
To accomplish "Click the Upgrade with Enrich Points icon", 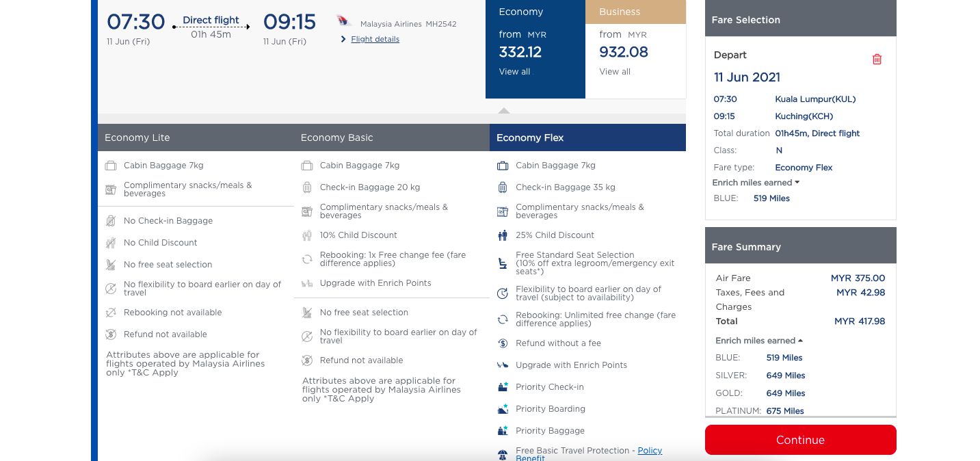I will coord(503,365).
